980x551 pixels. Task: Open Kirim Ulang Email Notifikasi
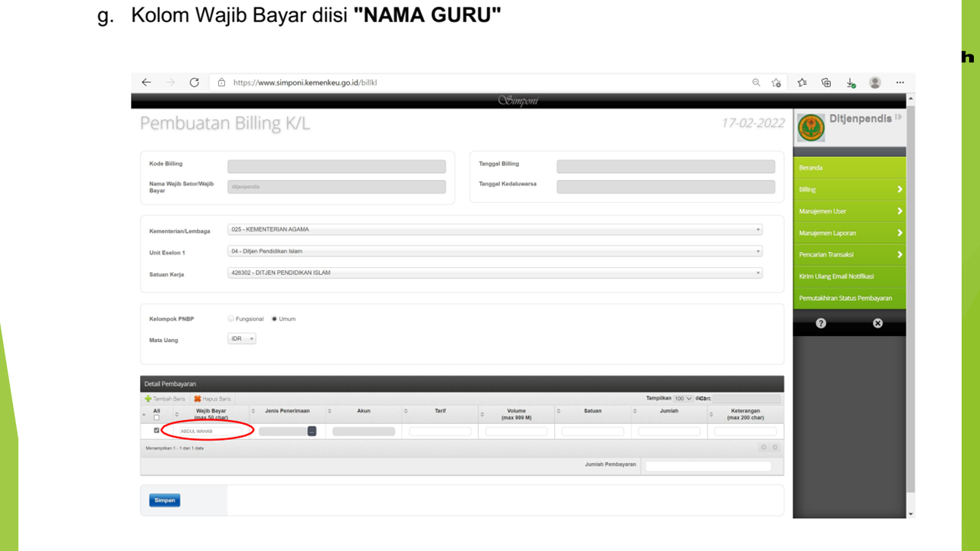(849, 276)
